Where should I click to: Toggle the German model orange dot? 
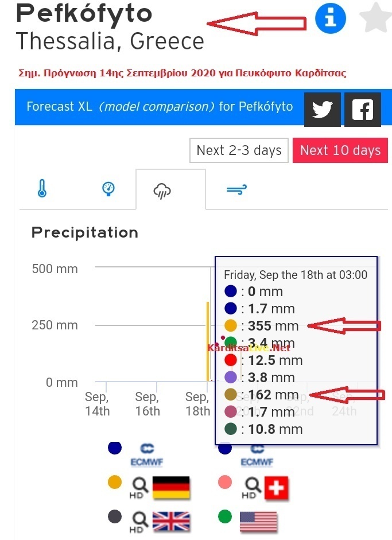(x=115, y=482)
